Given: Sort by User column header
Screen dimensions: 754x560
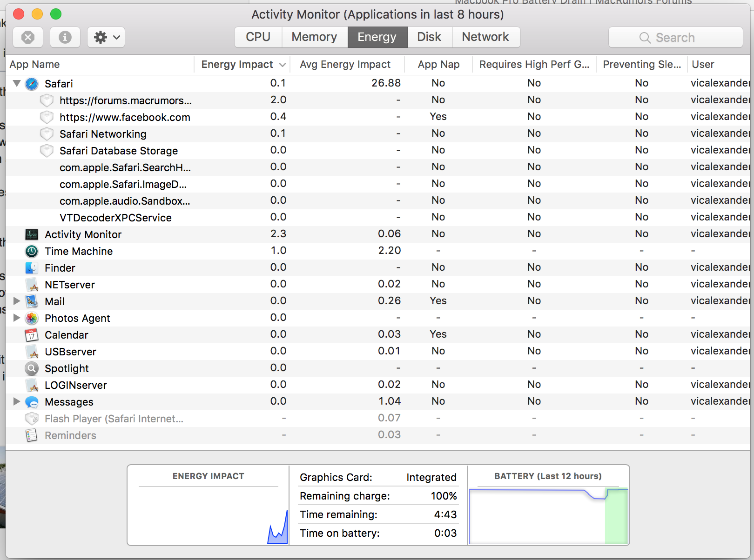Looking at the screenshot, I should [719, 65].
